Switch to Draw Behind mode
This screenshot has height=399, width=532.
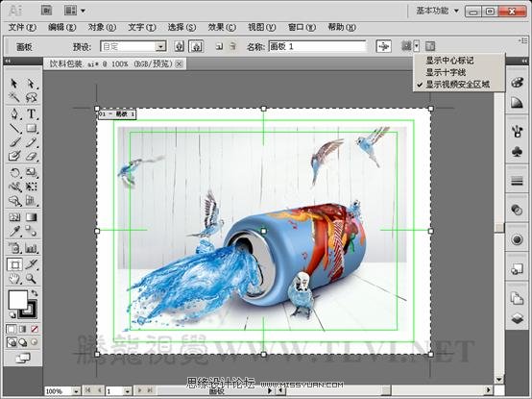coord(23,342)
